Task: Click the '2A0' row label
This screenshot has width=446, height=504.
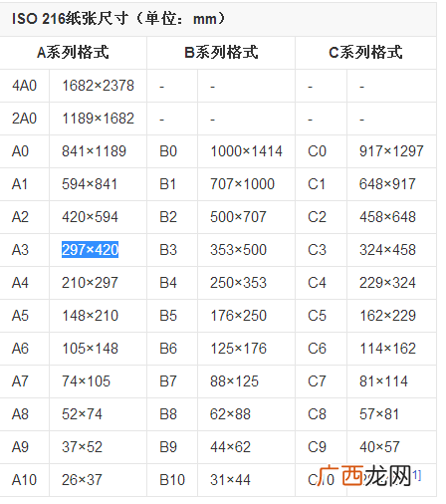Action: click(x=24, y=119)
